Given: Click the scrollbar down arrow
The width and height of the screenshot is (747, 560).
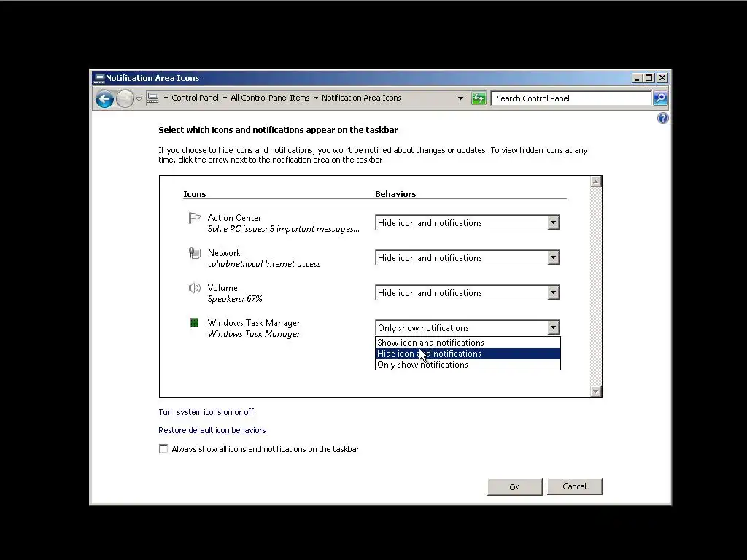Looking at the screenshot, I should (x=595, y=392).
